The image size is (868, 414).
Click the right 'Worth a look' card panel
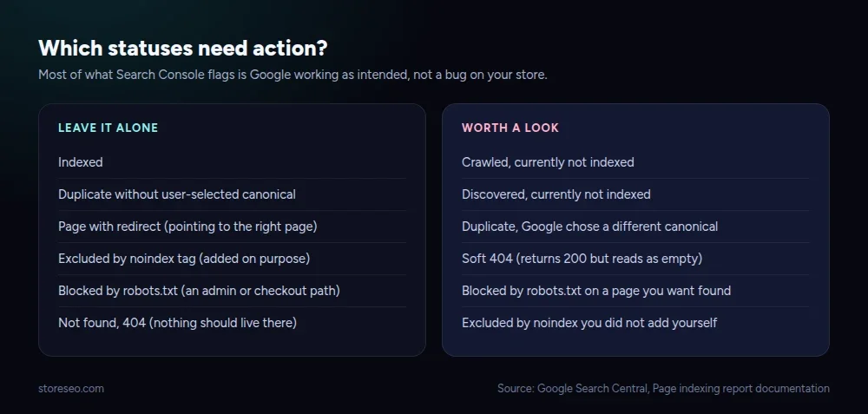[635, 230]
